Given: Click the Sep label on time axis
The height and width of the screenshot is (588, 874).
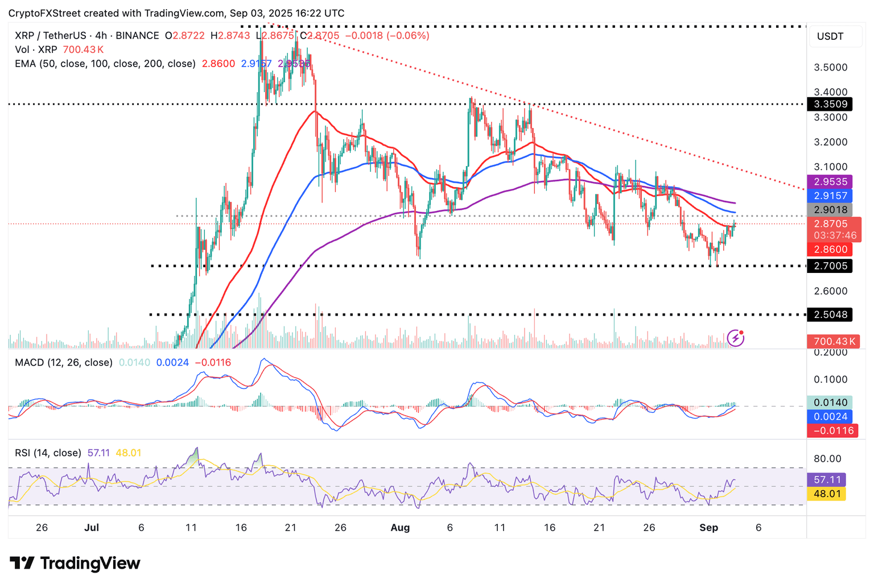Looking at the screenshot, I should click(708, 528).
